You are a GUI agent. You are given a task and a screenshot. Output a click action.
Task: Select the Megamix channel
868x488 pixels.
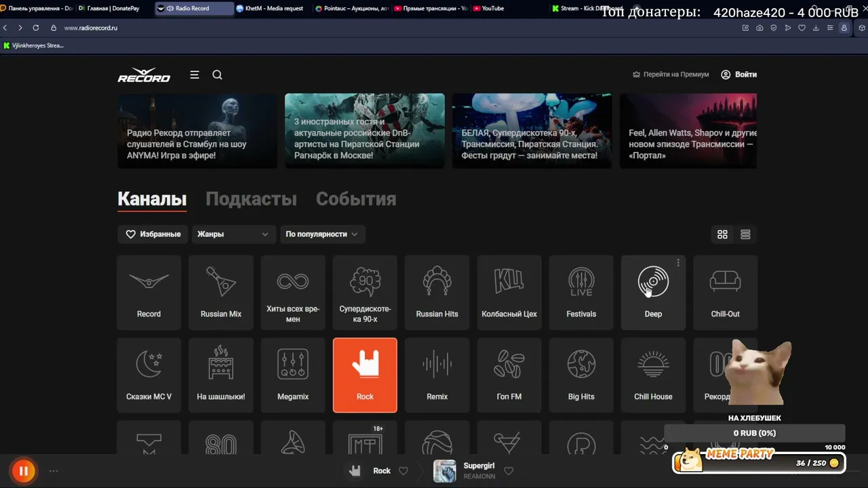tap(293, 375)
